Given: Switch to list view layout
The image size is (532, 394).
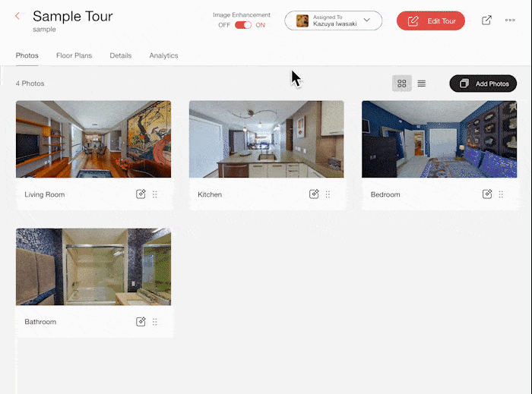Looking at the screenshot, I should coord(422,84).
